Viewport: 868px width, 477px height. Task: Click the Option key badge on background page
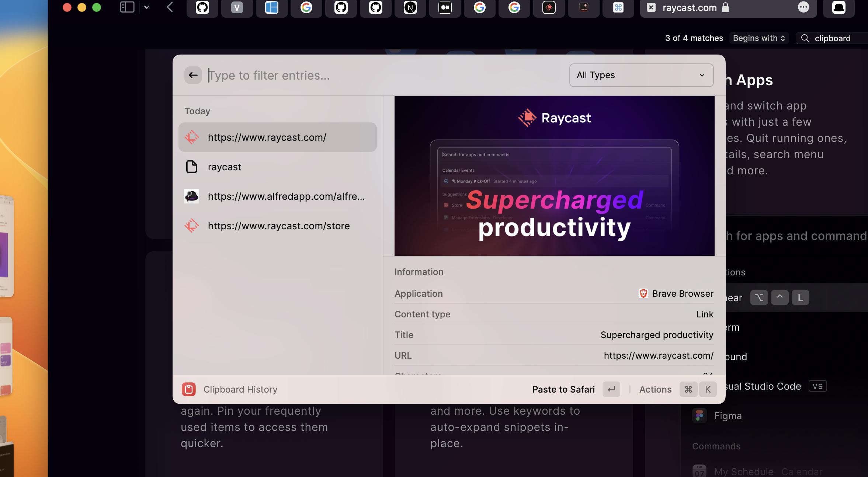759,297
